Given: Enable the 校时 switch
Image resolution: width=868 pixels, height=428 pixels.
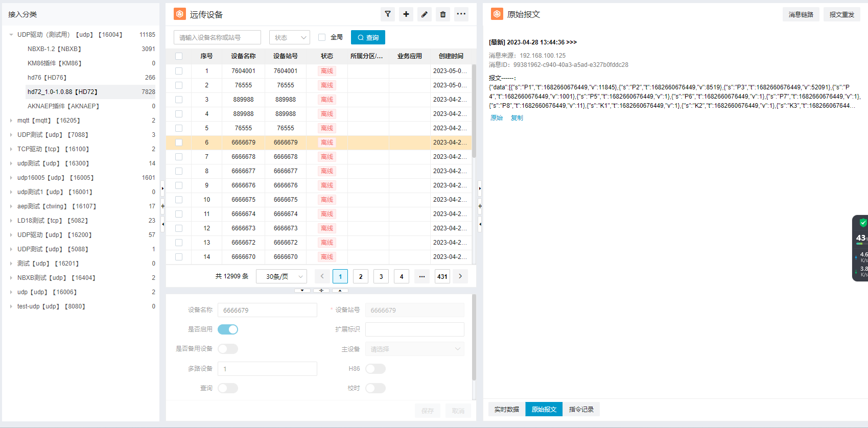Looking at the screenshot, I should (376, 388).
